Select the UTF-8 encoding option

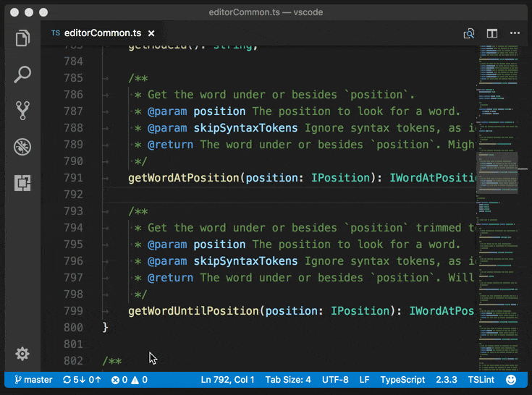click(x=335, y=380)
